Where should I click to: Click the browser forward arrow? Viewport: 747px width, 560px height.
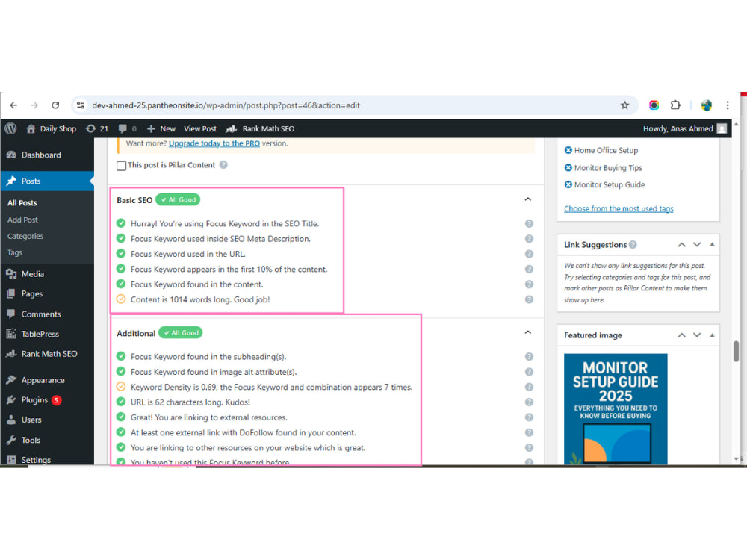pos(34,105)
